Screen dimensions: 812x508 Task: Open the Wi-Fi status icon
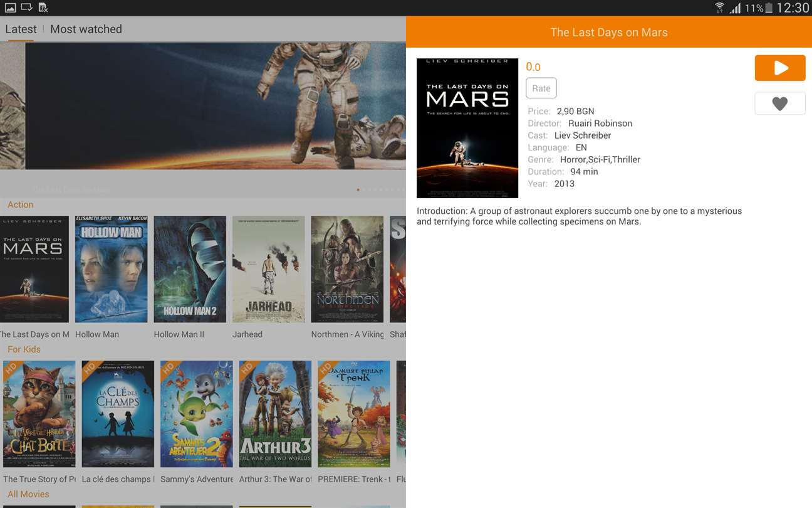point(719,8)
